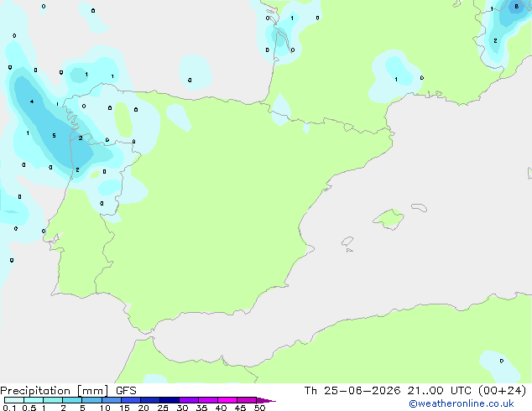Click the '25' legend scale label

click(x=163, y=408)
